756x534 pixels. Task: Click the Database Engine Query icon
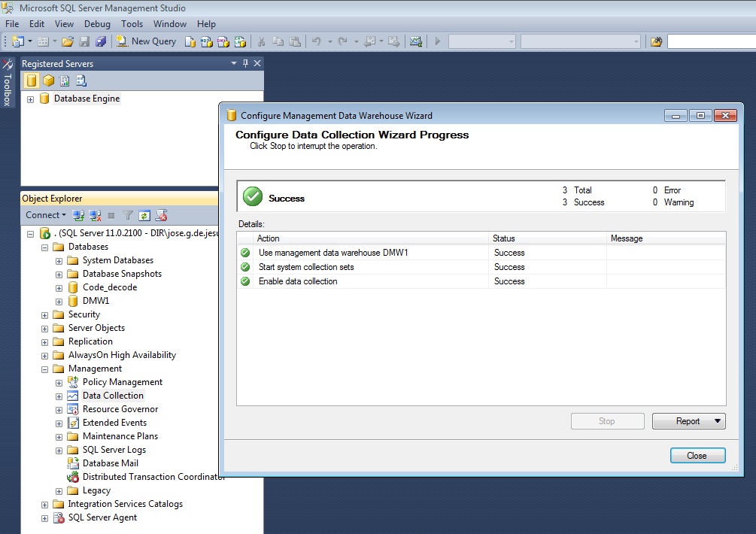(190, 42)
